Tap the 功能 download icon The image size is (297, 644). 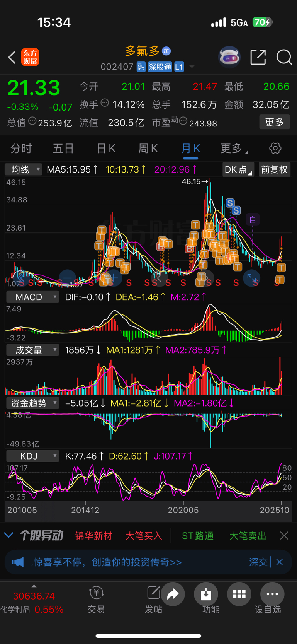coord(206,594)
